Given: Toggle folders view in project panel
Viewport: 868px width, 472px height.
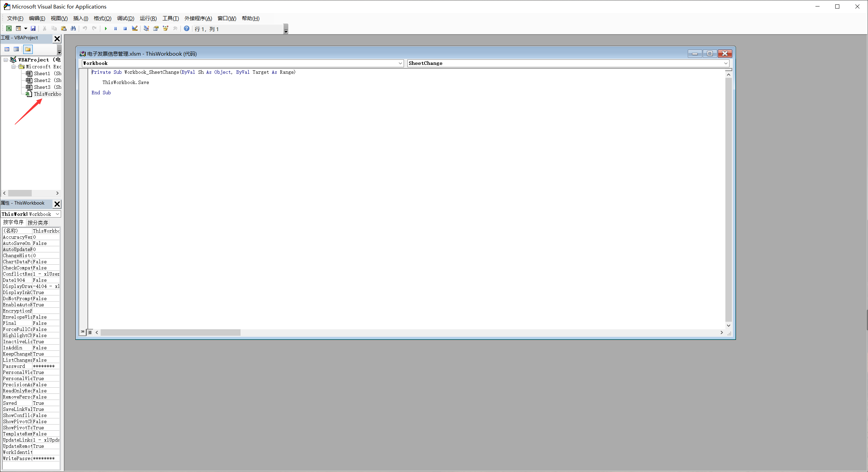Looking at the screenshot, I should point(28,49).
